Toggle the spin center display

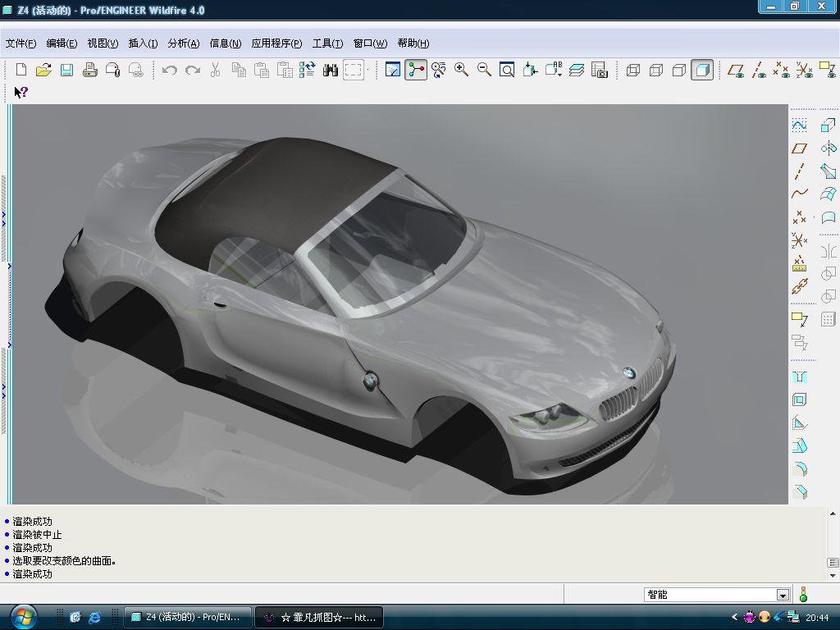pos(416,70)
